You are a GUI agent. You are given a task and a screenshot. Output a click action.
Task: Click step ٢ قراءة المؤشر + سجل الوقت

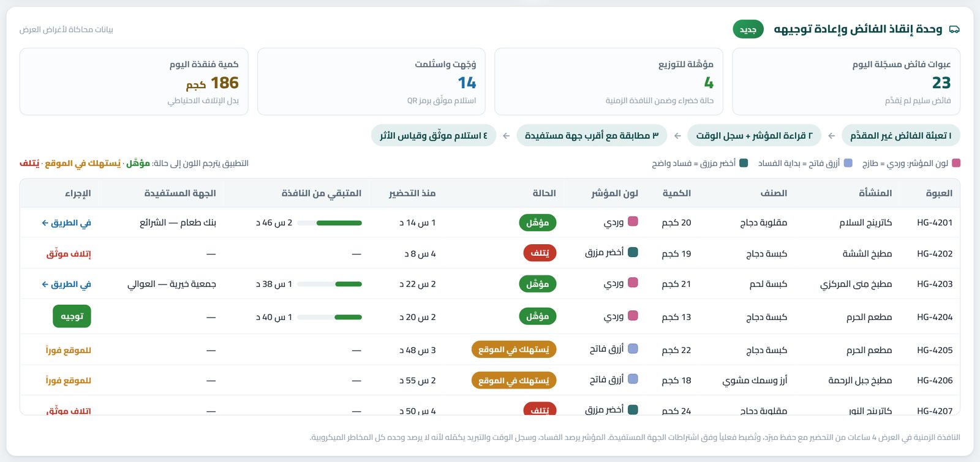pos(755,135)
